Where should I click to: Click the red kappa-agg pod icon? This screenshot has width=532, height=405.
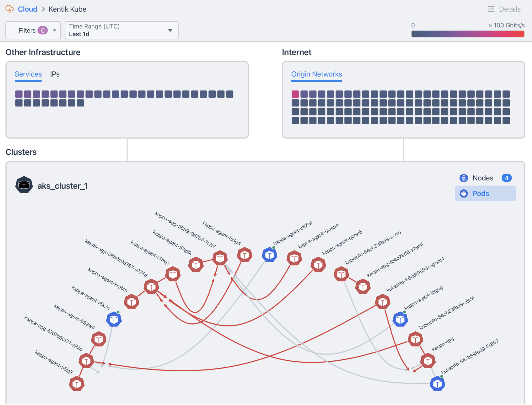pos(428,361)
